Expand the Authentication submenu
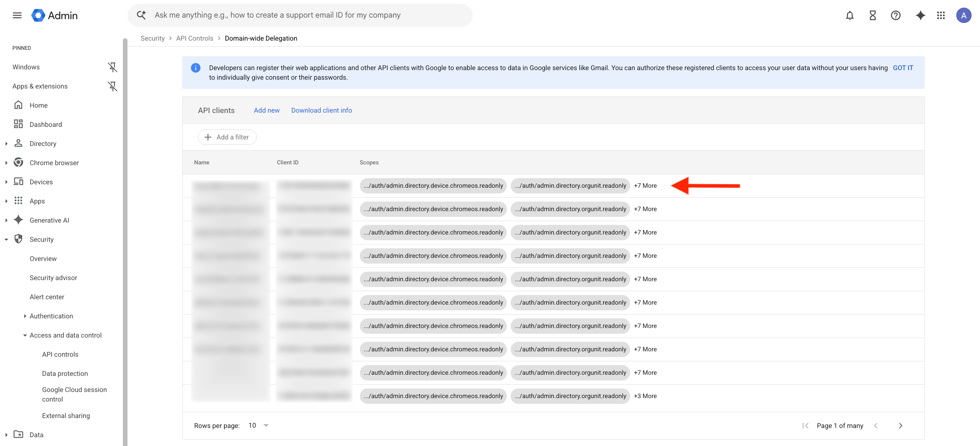Image resolution: width=980 pixels, height=446 pixels. [x=25, y=316]
